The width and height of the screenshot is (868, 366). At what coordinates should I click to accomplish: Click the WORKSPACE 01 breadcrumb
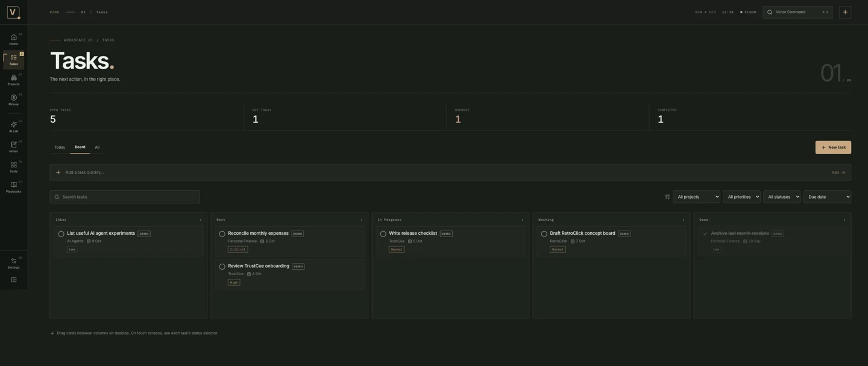(x=78, y=40)
